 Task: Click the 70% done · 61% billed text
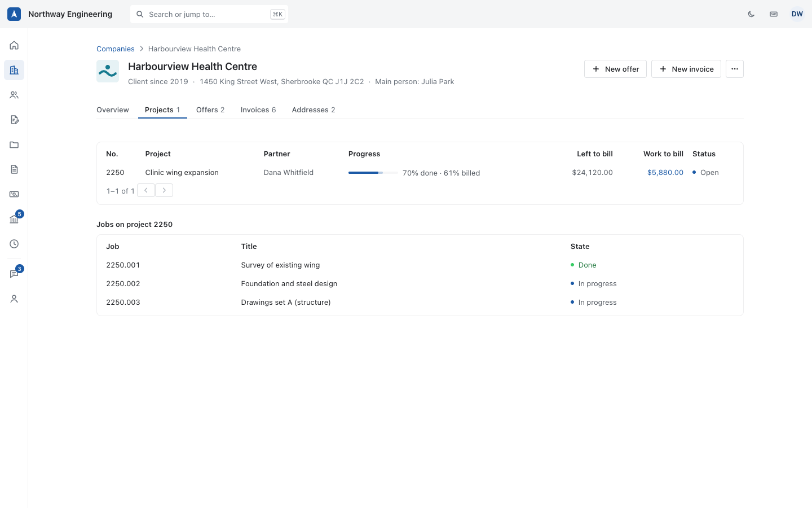442,173
